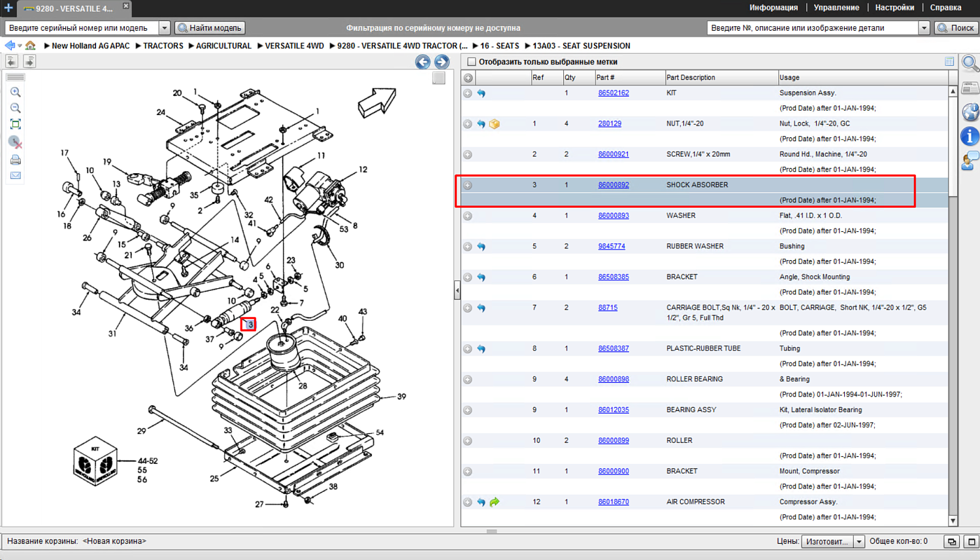The width and height of the screenshot is (980, 560).
Task: Open the table column settings icon
Action: (949, 61)
